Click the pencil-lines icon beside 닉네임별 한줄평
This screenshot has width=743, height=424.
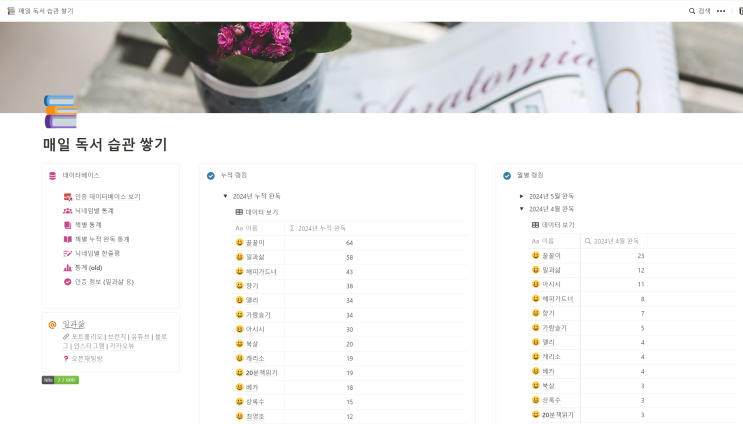[68, 253]
